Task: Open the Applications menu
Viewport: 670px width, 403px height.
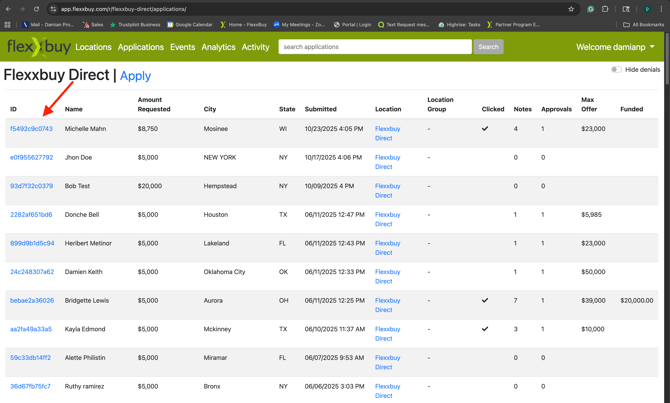Action: 140,47
